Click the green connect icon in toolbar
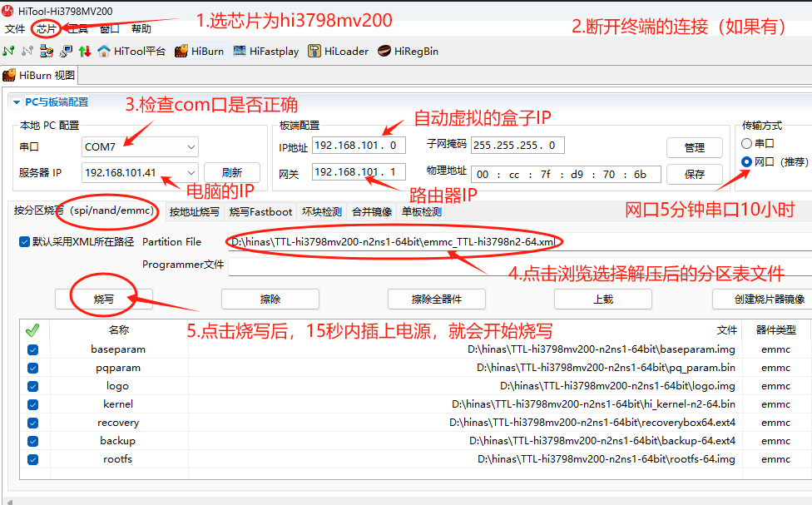 9,52
